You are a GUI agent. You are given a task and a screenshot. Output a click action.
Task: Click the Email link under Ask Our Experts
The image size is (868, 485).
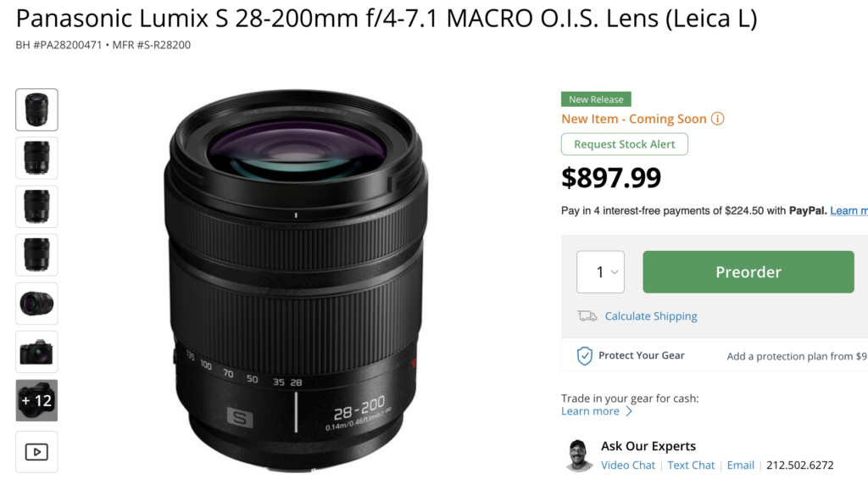(x=740, y=465)
